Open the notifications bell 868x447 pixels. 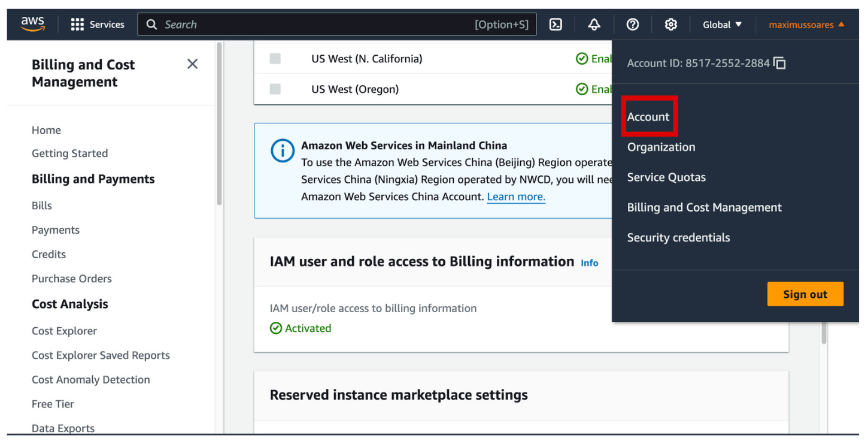pyautogui.click(x=594, y=25)
